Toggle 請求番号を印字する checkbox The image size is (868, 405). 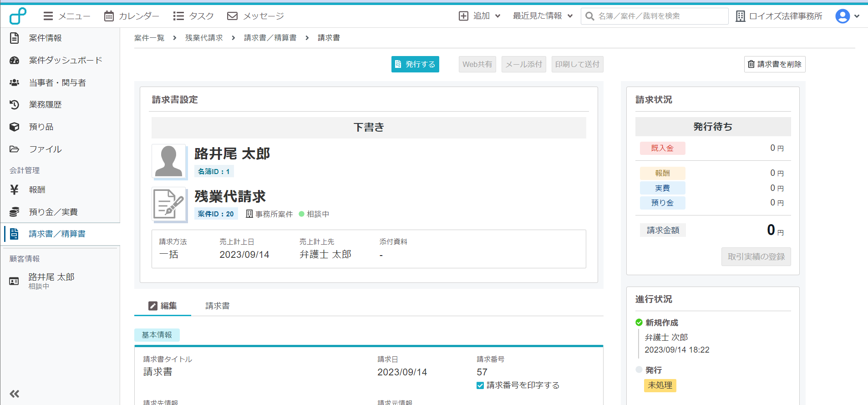480,385
